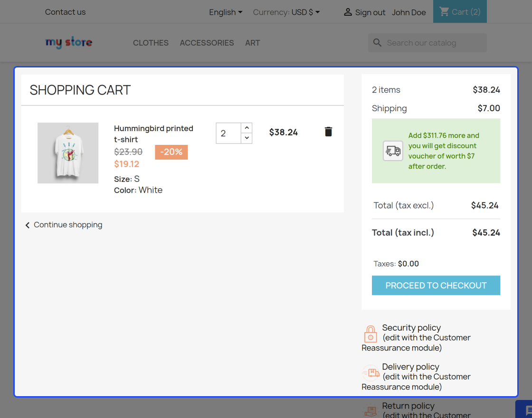Screen dimensions: 532x418
Task: Click the t-shirt product thumbnail
Action: (68, 153)
